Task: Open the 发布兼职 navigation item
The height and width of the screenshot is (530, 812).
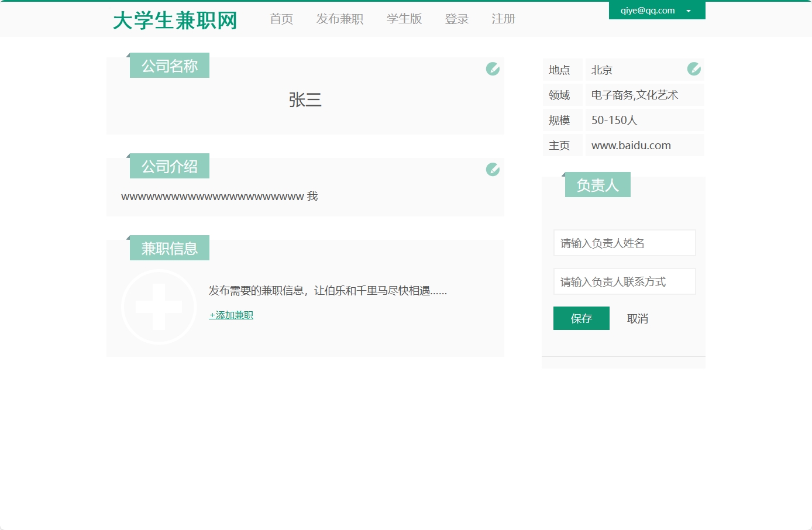Action: pos(339,19)
